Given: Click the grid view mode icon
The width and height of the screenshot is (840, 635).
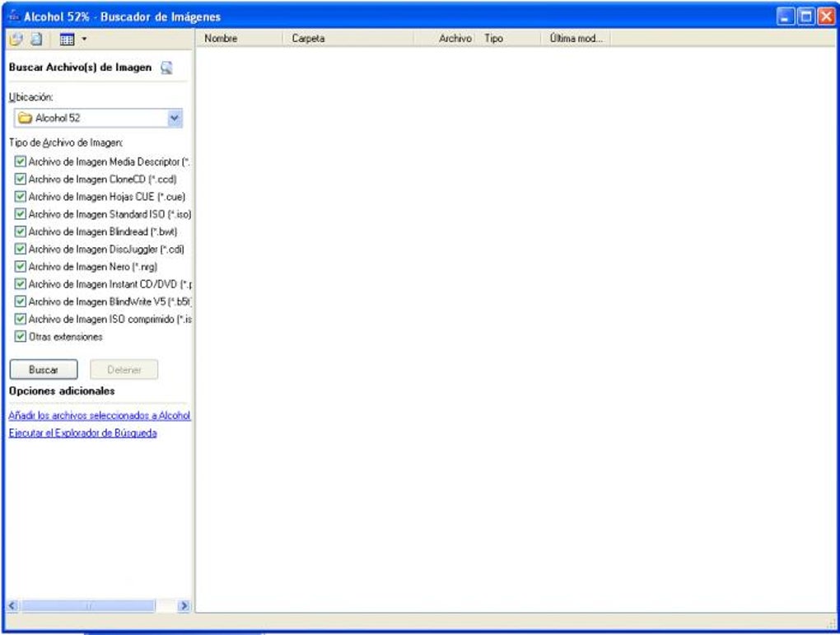Looking at the screenshot, I should (x=67, y=39).
